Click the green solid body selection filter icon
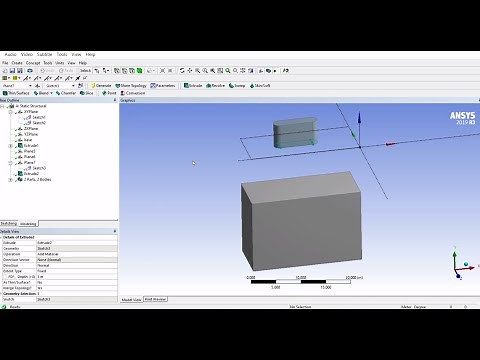The image size is (480, 360). pyautogui.click(x=140, y=71)
